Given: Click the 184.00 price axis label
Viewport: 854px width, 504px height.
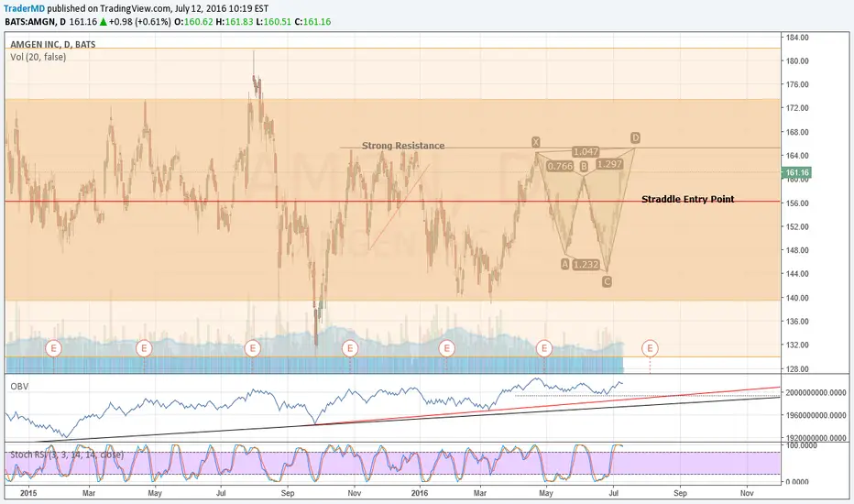Looking at the screenshot, I should point(797,38).
